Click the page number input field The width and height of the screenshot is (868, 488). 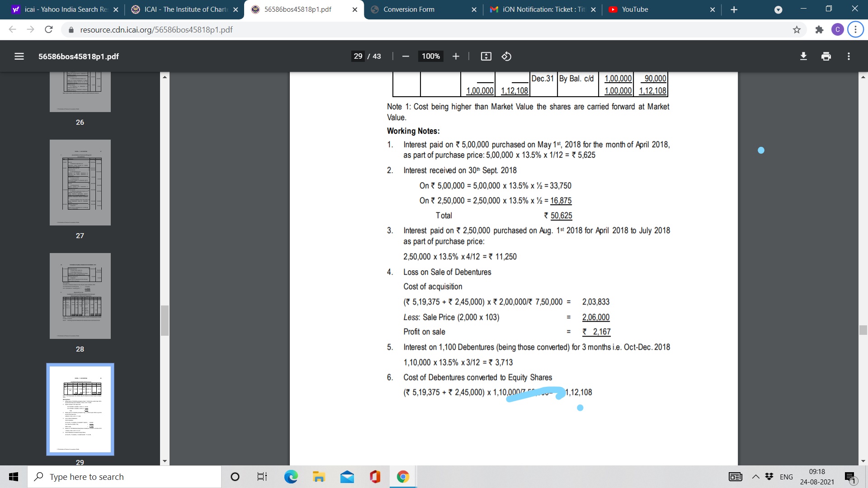click(358, 56)
